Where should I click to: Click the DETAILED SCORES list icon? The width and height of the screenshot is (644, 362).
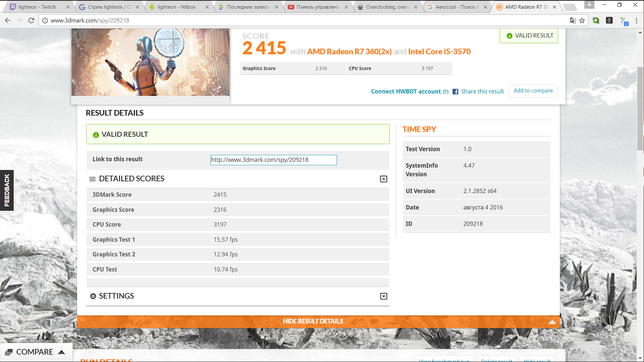click(x=93, y=179)
